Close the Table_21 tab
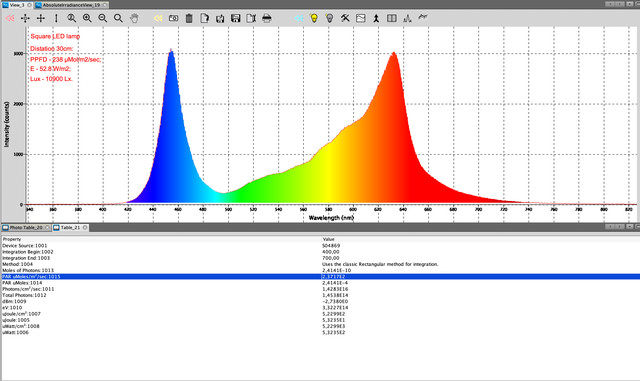The height and width of the screenshot is (381, 640). (x=85, y=227)
